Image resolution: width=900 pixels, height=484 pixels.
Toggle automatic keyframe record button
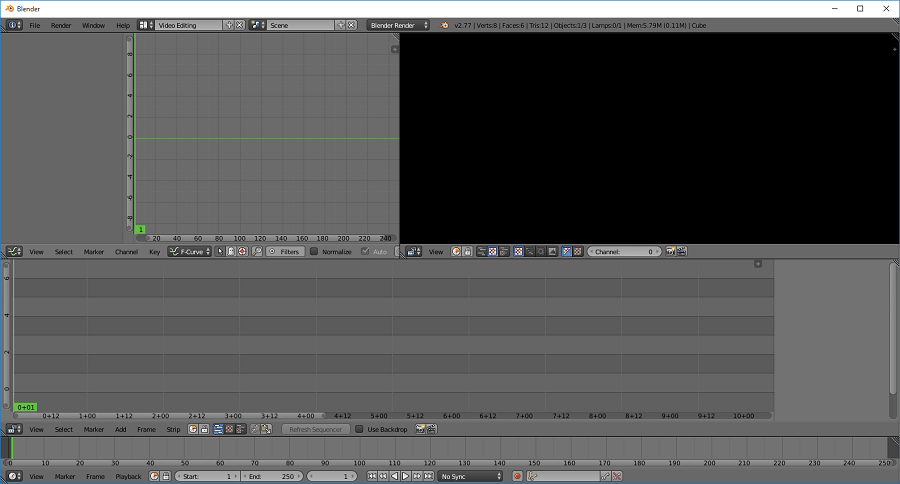517,476
